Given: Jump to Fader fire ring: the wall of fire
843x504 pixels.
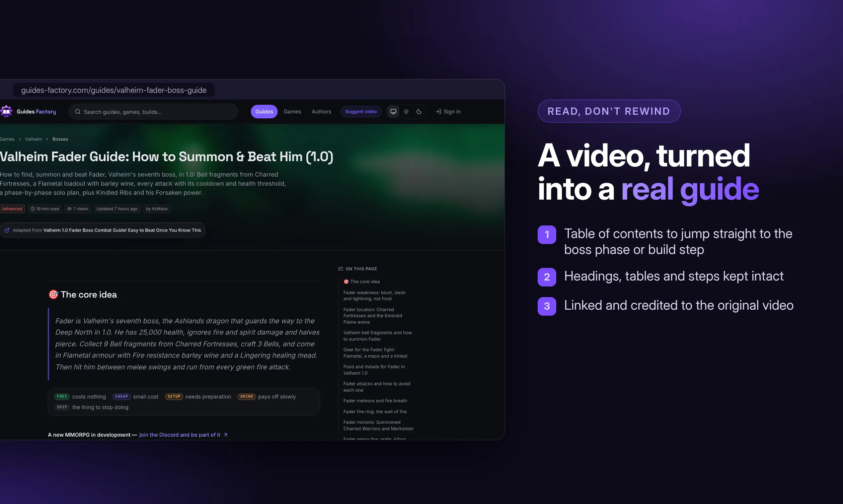Looking at the screenshot, I should [x=375, y=411].
